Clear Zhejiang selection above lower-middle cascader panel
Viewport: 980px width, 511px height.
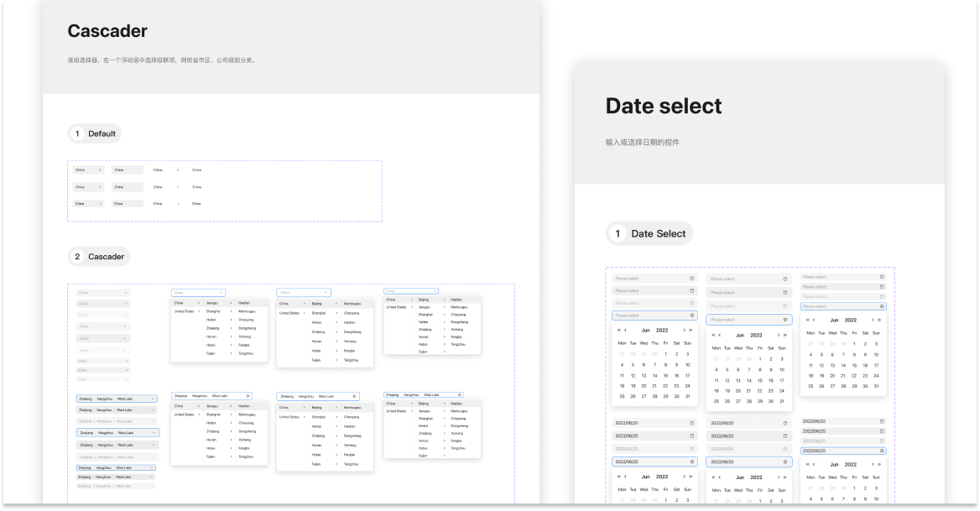click(354, 396)
